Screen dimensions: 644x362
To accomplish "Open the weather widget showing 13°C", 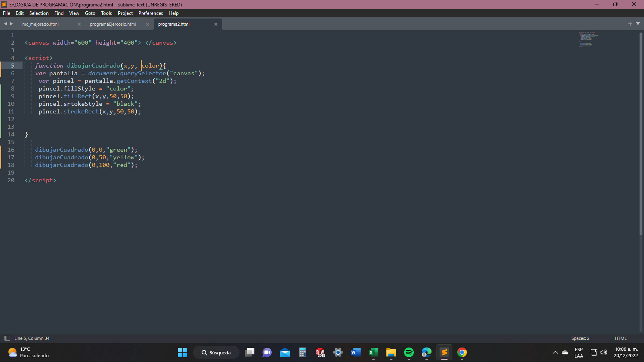I will 28,353.
